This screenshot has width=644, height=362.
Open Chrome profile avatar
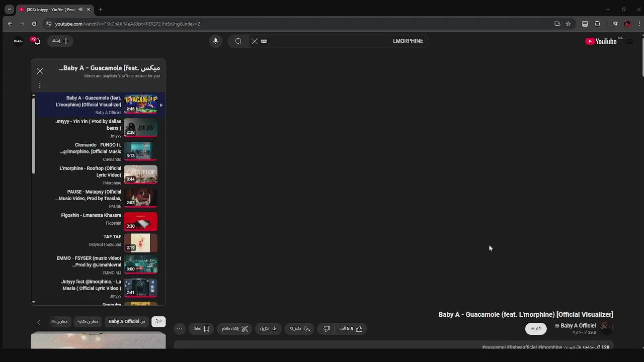pyautogui.click(x=627, y=24)
